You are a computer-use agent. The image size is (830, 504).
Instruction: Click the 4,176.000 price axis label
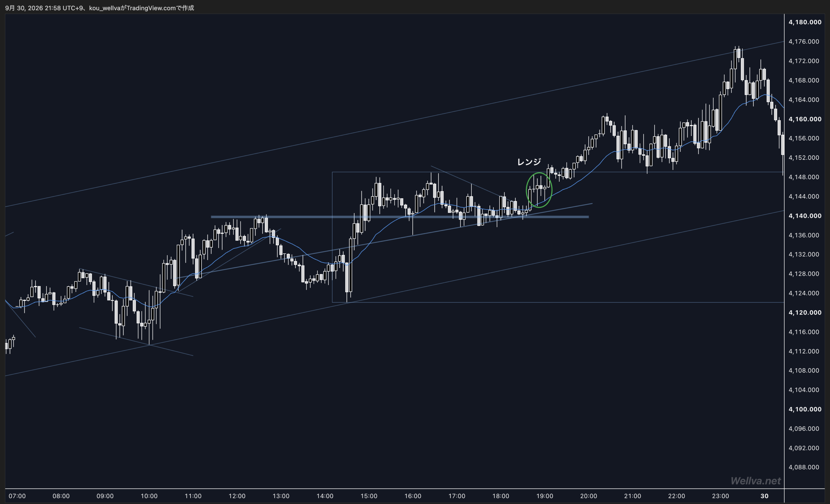[x=803, y=41]
